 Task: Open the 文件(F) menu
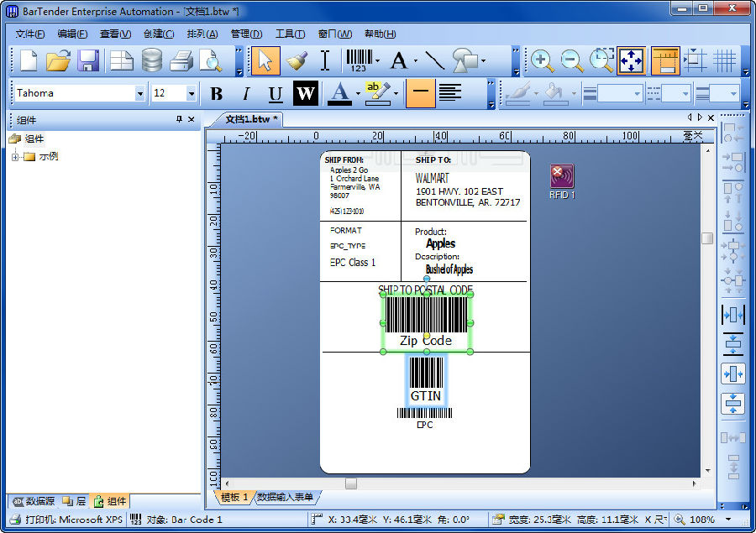(30, 34)
